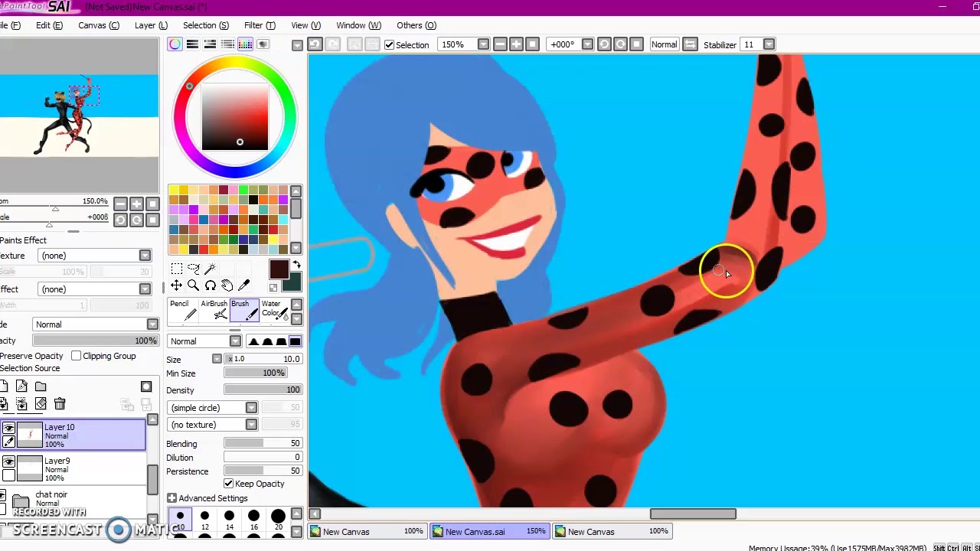The image size is (980, 551).
Task: Select the Brush tool button
Action: point(244,310)
